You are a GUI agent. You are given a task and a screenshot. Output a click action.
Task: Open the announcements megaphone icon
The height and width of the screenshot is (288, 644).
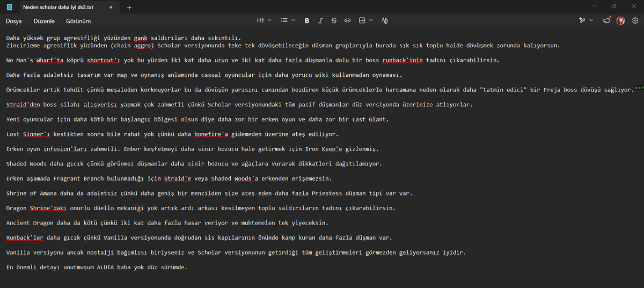(x=606, y=20)
